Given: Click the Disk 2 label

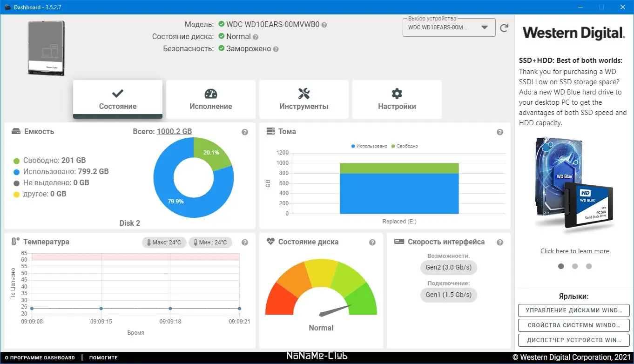Looking at the screenshot, I should click(130, 223).
